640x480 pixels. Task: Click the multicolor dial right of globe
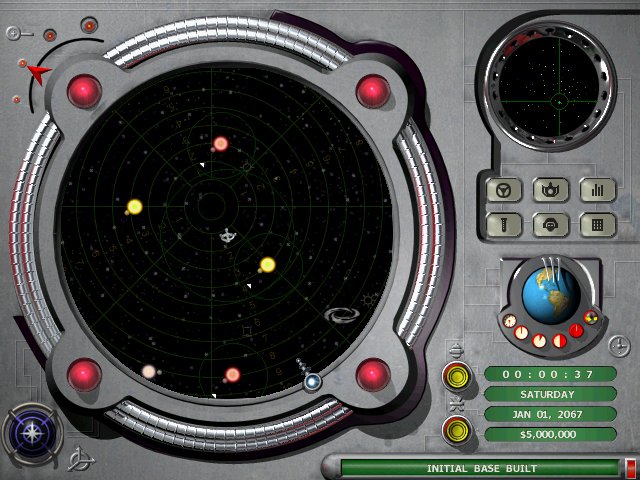coord(590,317)
